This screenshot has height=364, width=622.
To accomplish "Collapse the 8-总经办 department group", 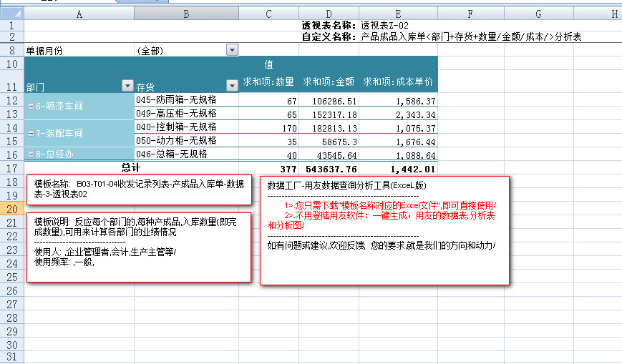I will tap(31, 154).
